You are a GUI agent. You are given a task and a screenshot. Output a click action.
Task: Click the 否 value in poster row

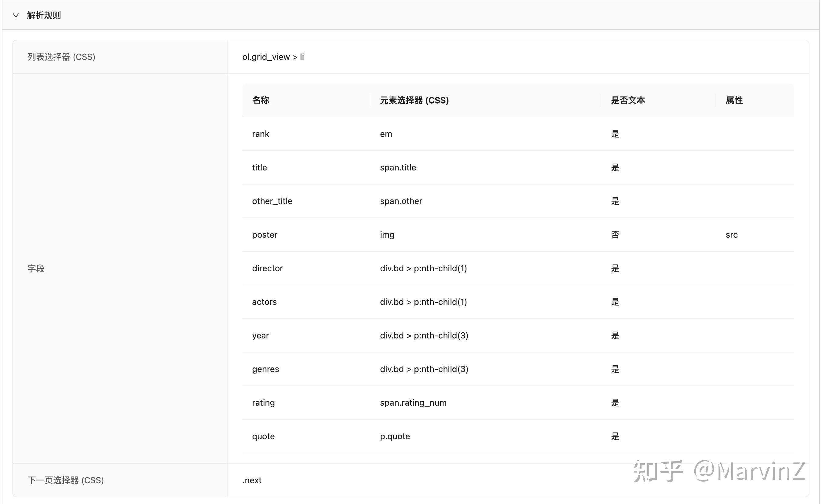point(615,235)
